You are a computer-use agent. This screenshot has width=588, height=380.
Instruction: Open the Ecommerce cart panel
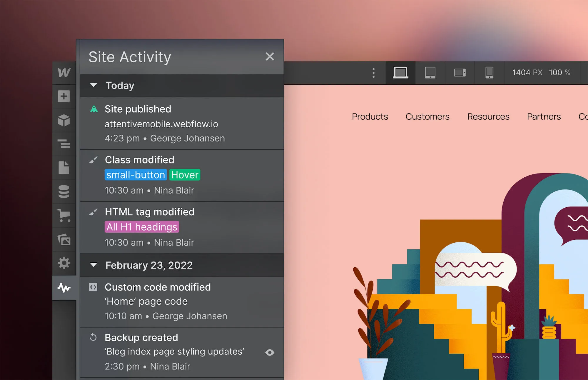click(x=64, y=216)
